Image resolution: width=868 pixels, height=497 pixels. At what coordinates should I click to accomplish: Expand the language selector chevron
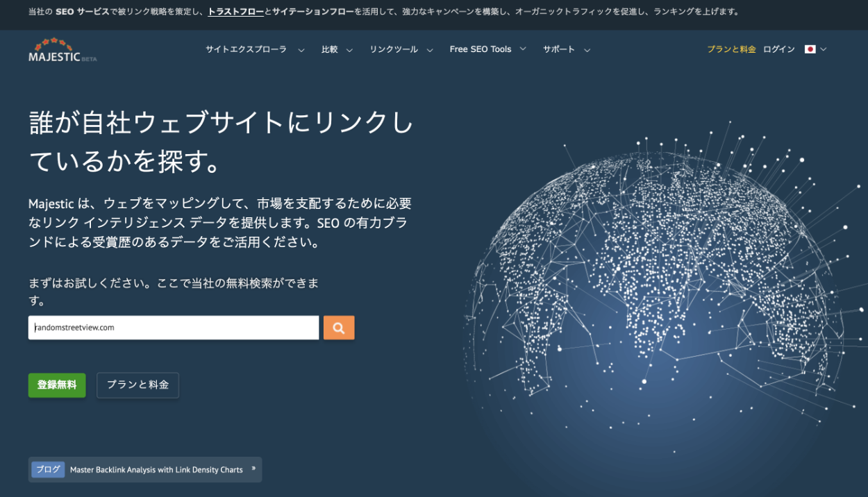coord(824,49)
